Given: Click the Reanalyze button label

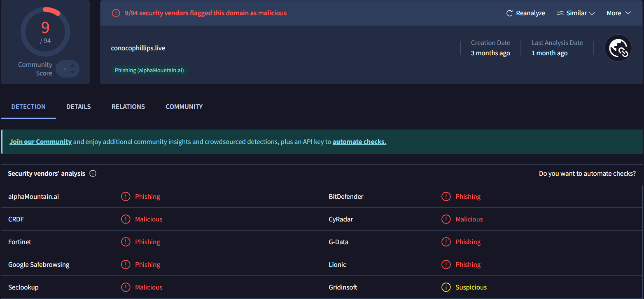Looking at the screenshot, I should click(531, 13).
